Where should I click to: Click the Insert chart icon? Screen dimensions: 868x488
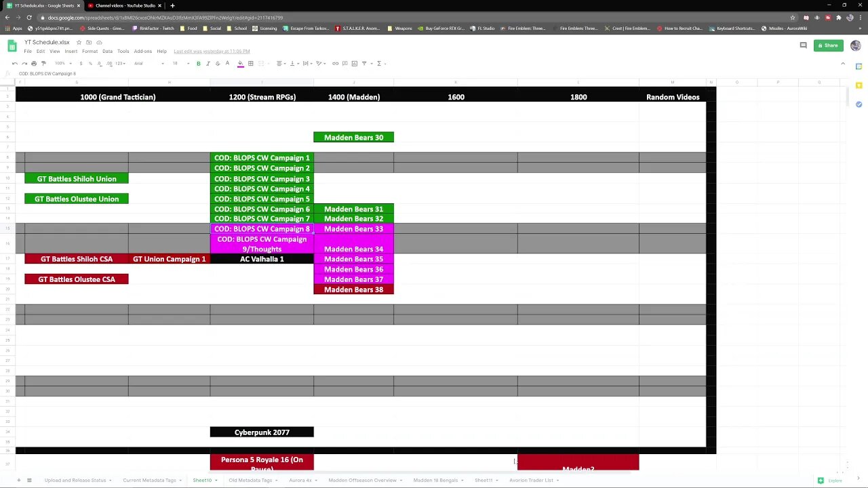click(354, 64)
